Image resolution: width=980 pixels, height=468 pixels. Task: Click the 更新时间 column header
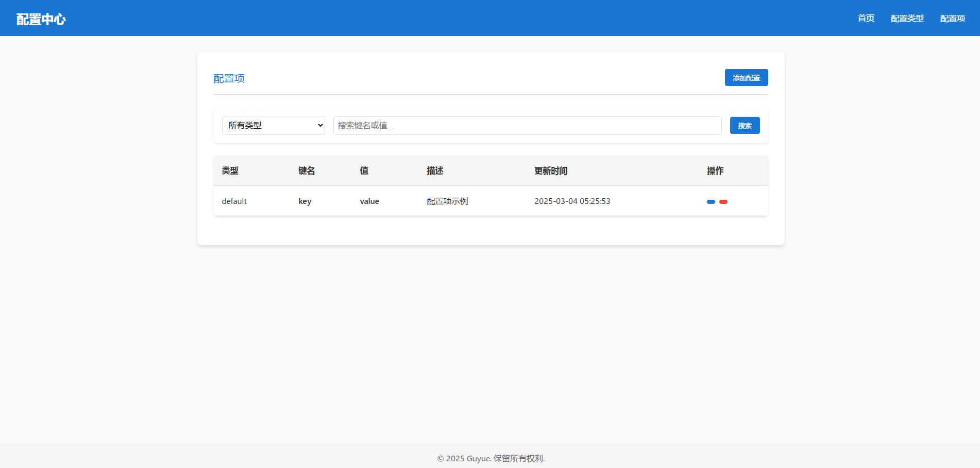tap(550, 171)
